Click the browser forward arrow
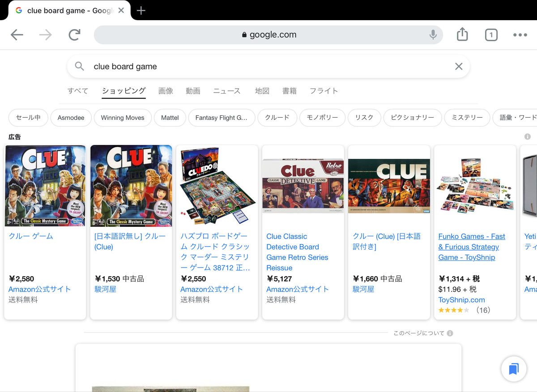Viewport: 537px width, 392px height. tap(45, 35)
